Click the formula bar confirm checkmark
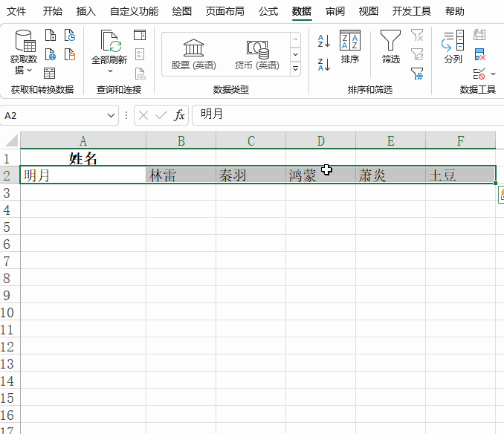The image size is (504, 434). click(x=161, y=115)
